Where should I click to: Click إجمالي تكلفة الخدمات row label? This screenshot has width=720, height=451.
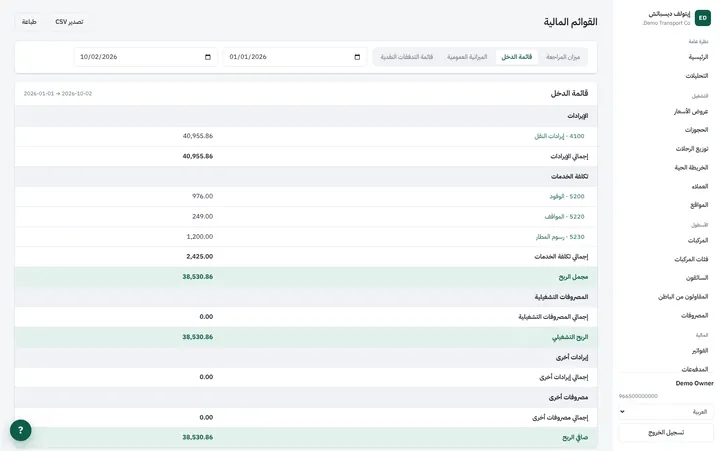[561, 257]
